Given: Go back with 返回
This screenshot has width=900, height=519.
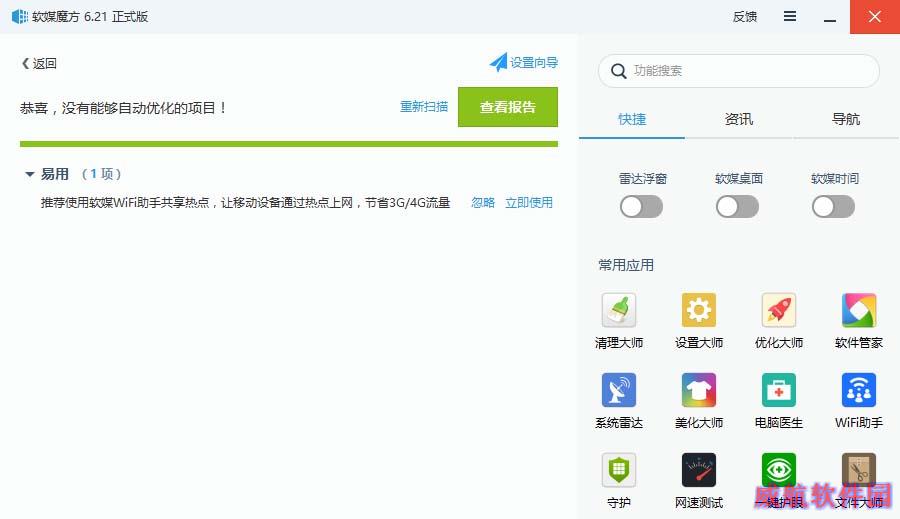Looking at the screenshot, I should (x=39, y=63).
